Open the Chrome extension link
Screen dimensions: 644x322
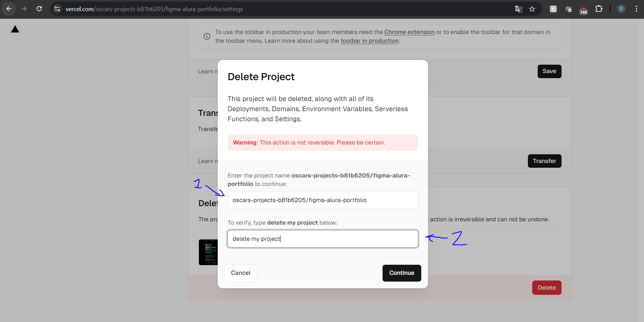point(409,32)
